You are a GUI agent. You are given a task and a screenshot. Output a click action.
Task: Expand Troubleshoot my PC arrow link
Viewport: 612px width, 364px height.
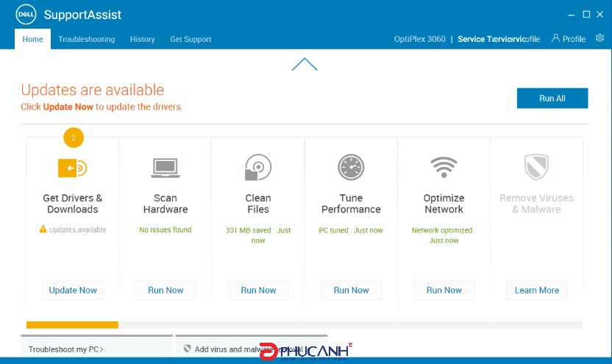click(65, 349)
